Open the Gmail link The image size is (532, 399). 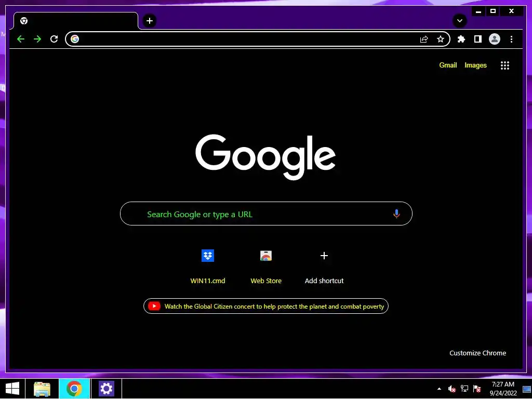pos(448,65)
